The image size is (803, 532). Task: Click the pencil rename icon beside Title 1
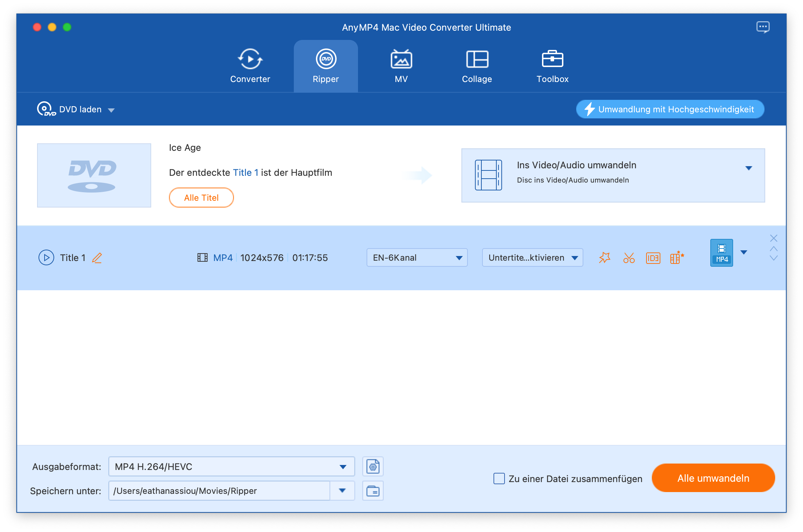[97, 258]
